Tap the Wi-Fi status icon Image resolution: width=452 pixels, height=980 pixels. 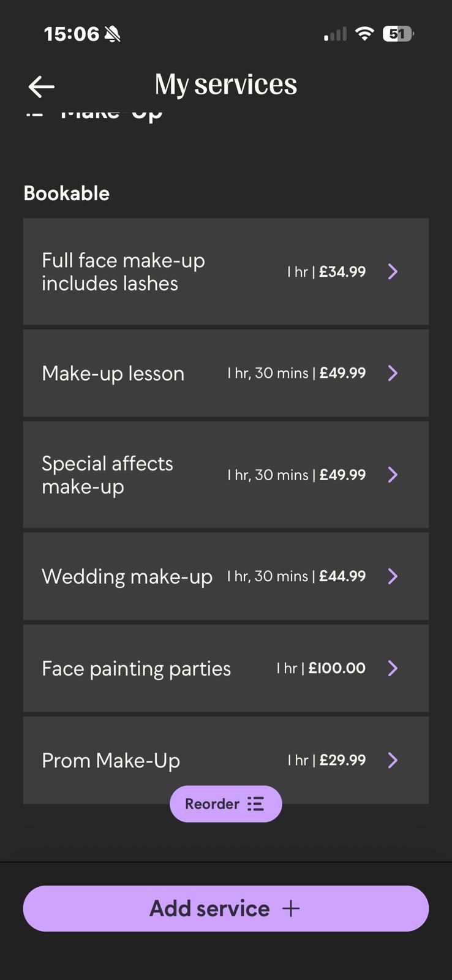pyautogui.click(x=364, y=34)
